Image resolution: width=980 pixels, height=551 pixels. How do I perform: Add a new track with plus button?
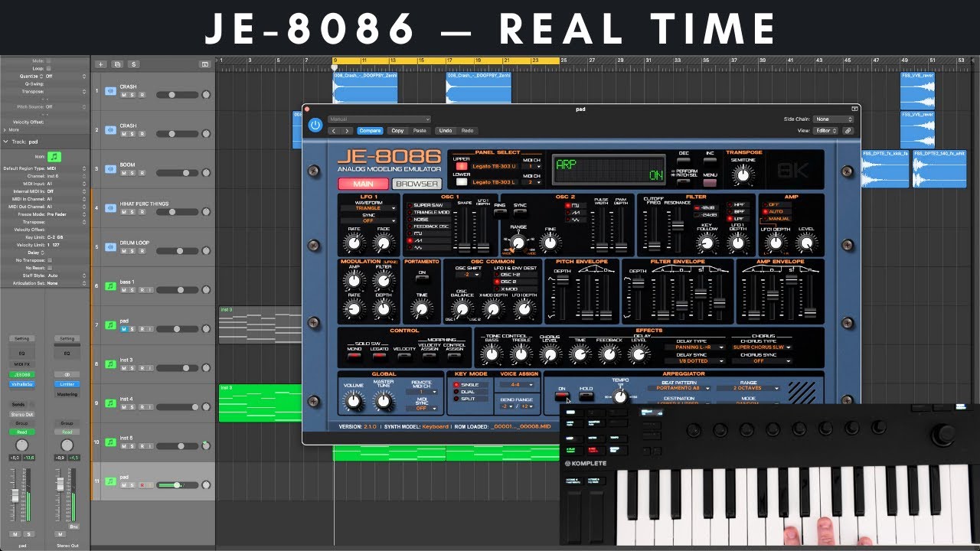click(100, 64)
